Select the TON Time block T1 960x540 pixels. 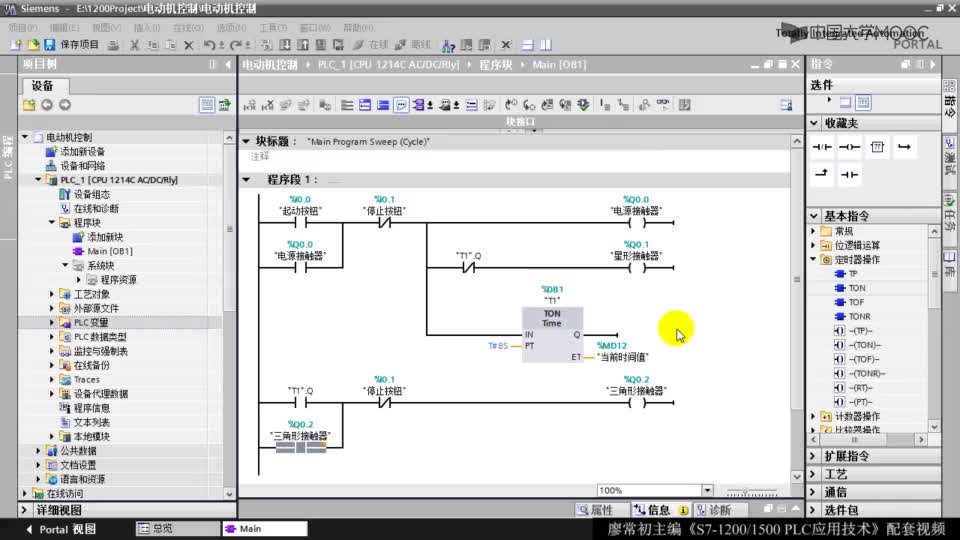click(x=552, y=334)
